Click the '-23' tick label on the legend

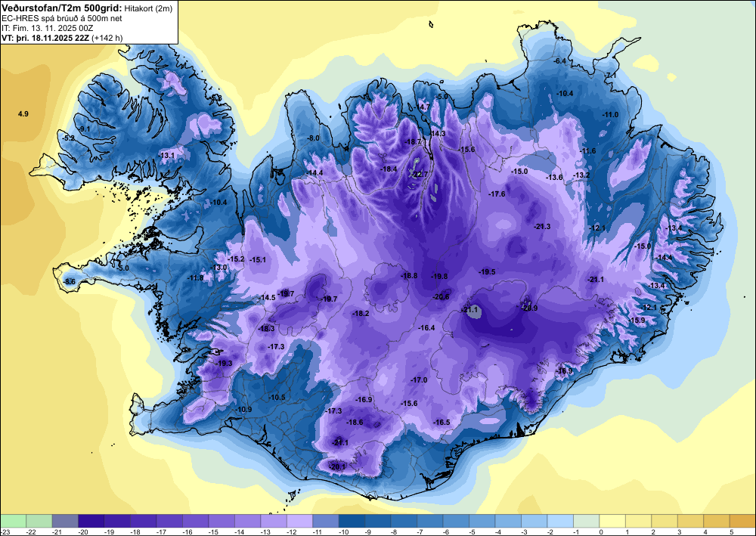(5, 531)
